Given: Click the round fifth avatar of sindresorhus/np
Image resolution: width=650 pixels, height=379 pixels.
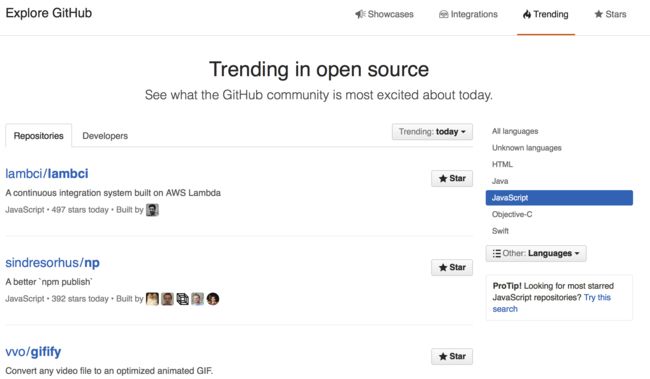Looking at the screenshot, I should pyautogui.click(x=213, y=299).
